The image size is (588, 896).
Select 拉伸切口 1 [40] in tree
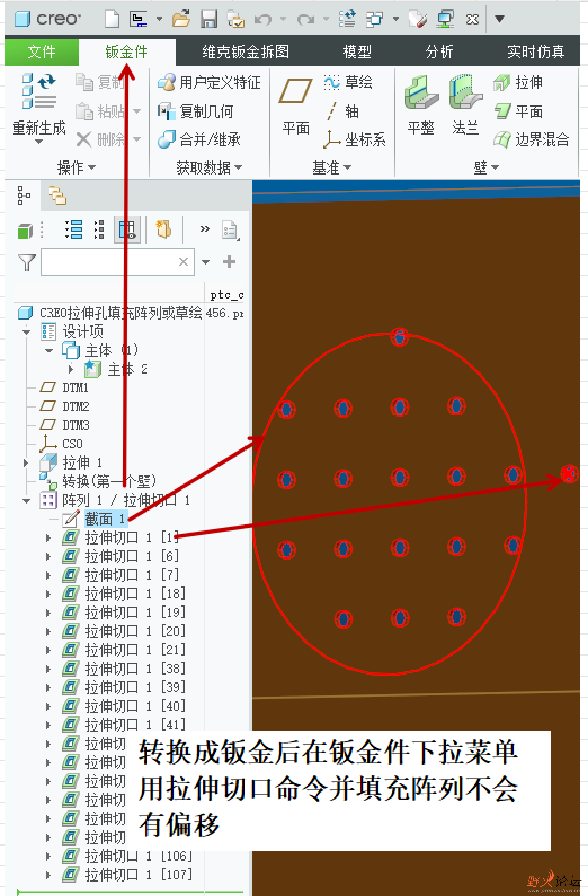124,706
